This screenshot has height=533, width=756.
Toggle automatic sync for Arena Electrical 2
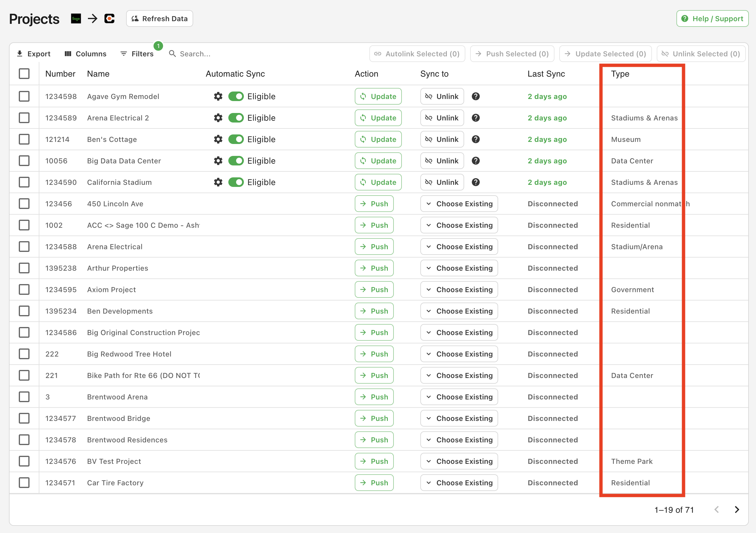(236, 118)
